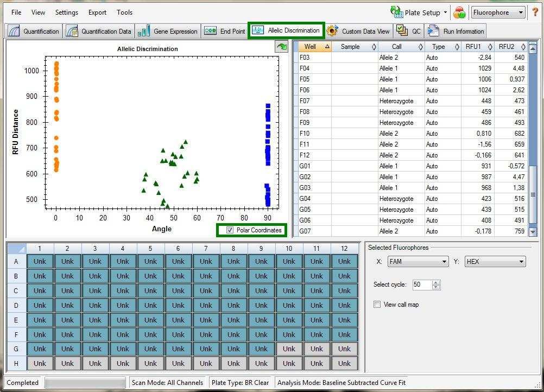Click the QC checkmark icon
Viewport: 544px width, 392px height.
[402, 30]
